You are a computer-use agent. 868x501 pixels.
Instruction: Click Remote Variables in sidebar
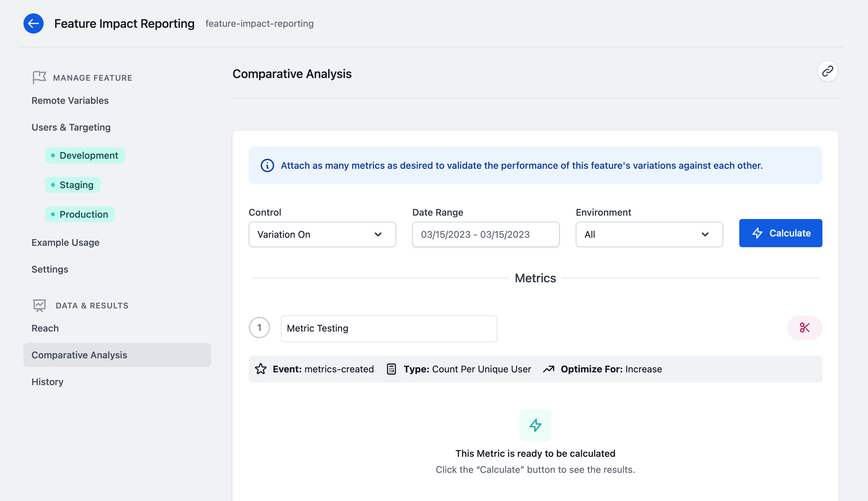pos(70,100)
